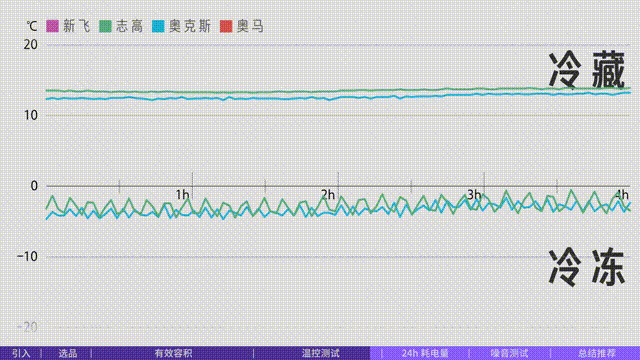The width and height of the screenshot is (640, 360).
Task: Toggle the 奥克斯 series label
Action: tap(189, 27)
